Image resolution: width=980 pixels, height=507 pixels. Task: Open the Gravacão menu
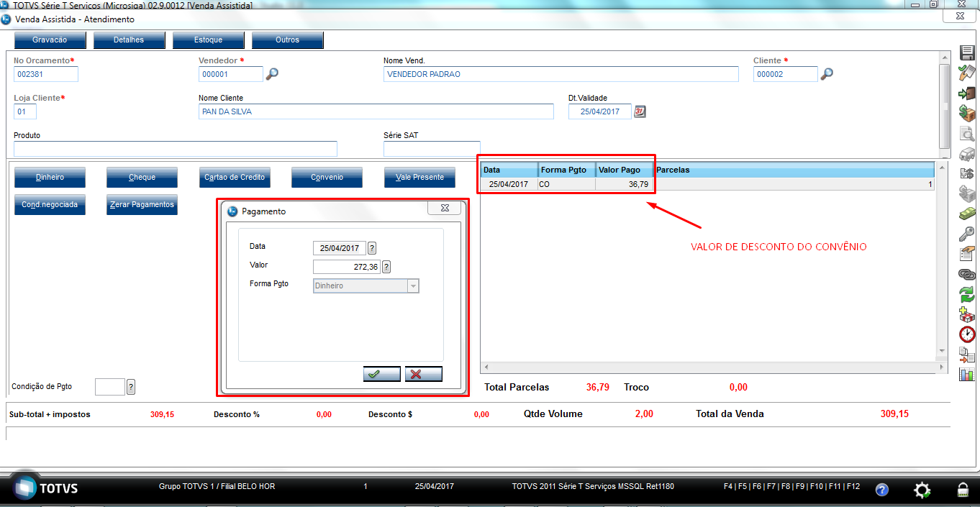(x=50, y=40)
